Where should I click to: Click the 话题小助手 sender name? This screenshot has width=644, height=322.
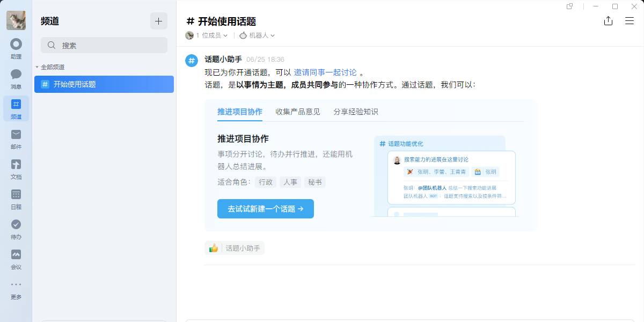click(223, 59)
